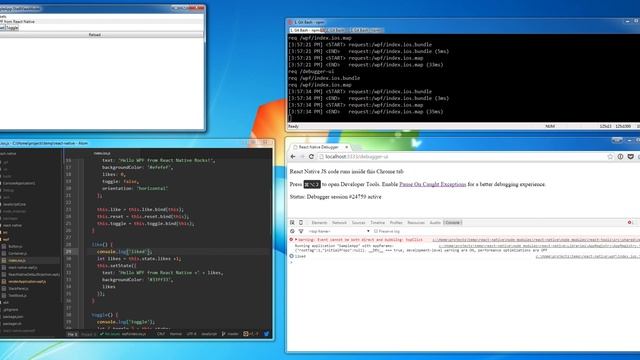The height and width of the screenshot is (360, 640).
Task: Open package.json in Atom tree view
Action: 13,316
